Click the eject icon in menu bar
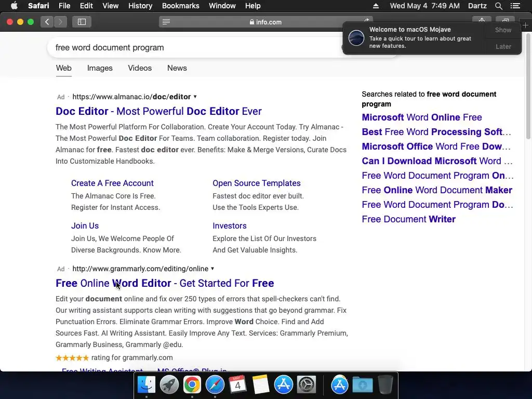Viewport: 532px width, 399px height. 376,6
